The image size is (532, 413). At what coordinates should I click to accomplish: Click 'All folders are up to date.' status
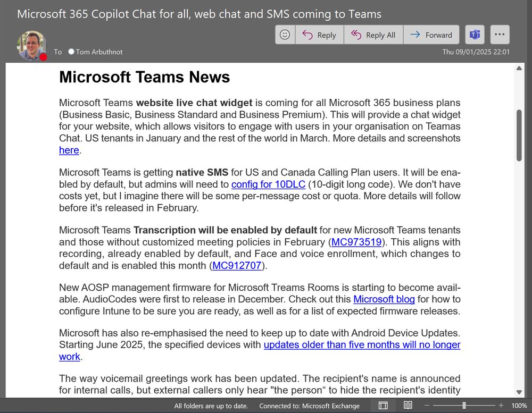(211, 406)
